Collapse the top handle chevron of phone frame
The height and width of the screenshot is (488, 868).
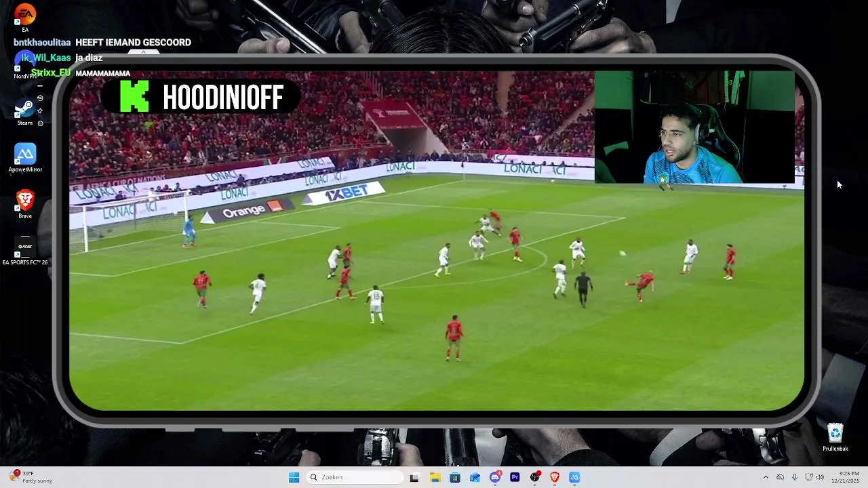(144, 52)
